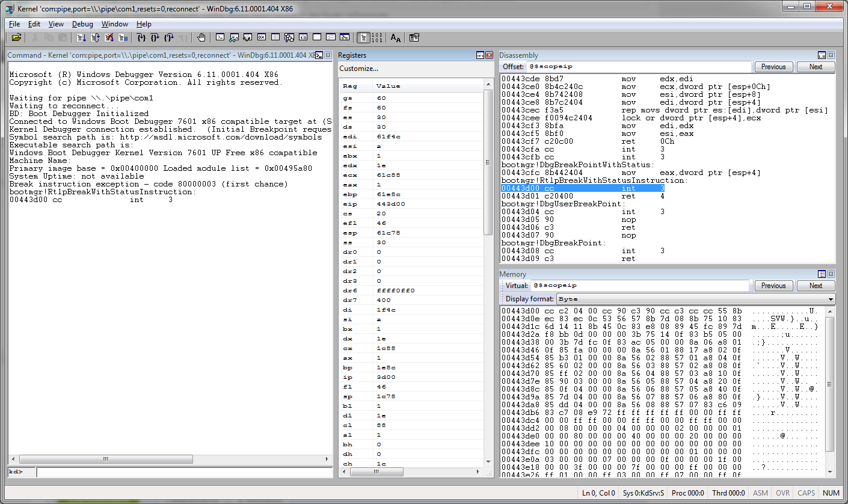Open the Call Stack window toolbar icon
848x504 pixels.
289,37
